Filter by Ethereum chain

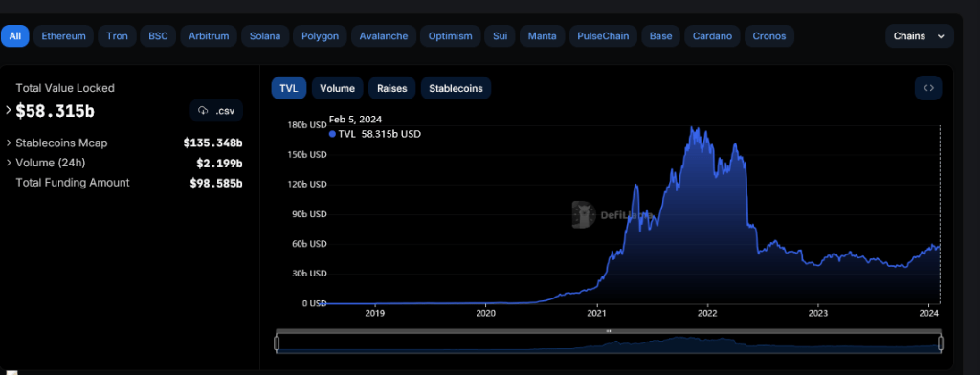coord(64,36)
